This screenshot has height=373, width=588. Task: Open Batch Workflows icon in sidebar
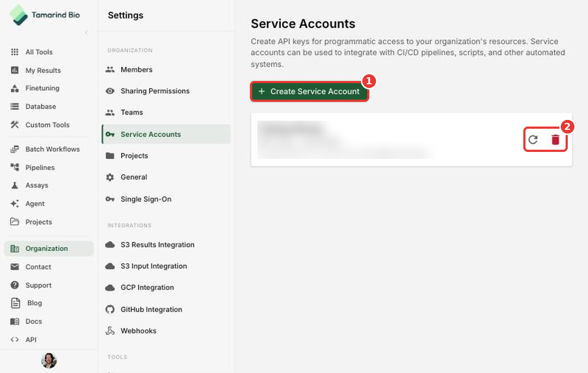[15, 149]
